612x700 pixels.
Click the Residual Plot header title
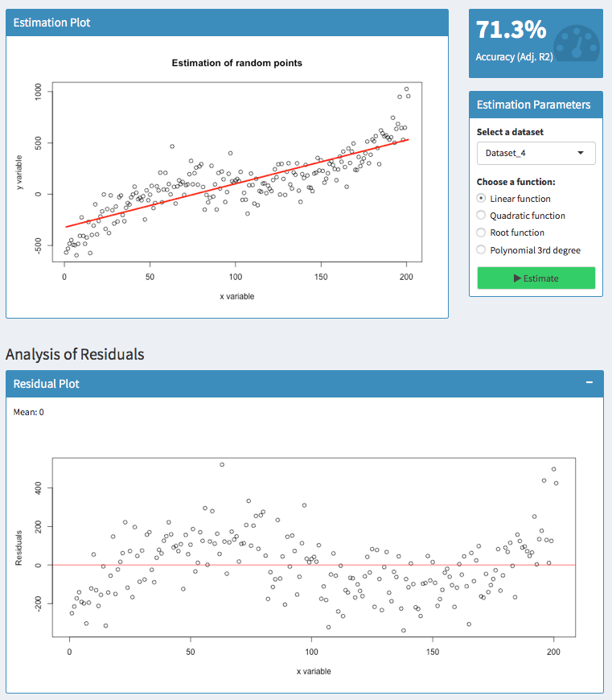pos(46,384)
